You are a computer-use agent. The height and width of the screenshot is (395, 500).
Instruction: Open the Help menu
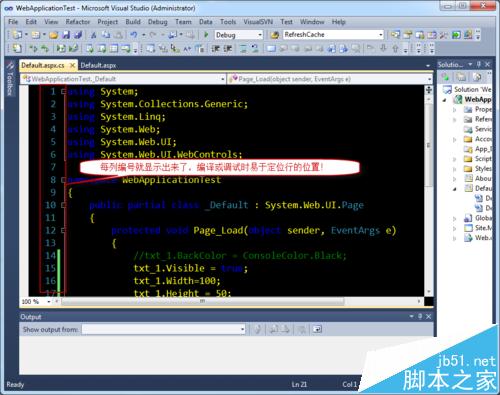pos(338,22)
